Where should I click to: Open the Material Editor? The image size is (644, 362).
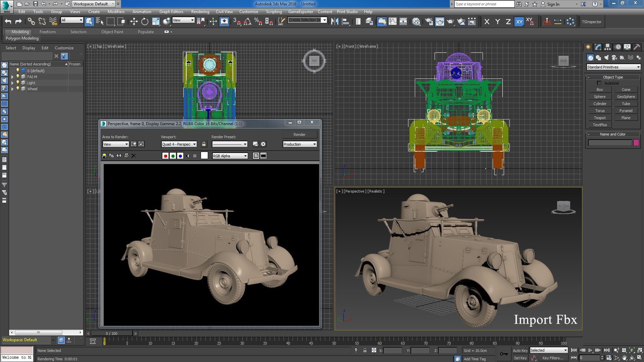pyautogui.click(x=416, y=22)
